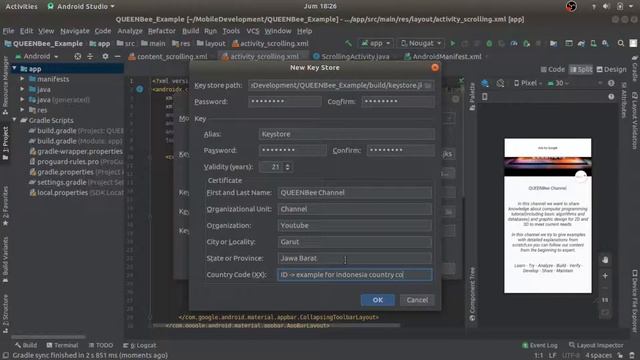Click the Alias field containing Keystore
The image size is (640, 360).
(x=347, y=134)
